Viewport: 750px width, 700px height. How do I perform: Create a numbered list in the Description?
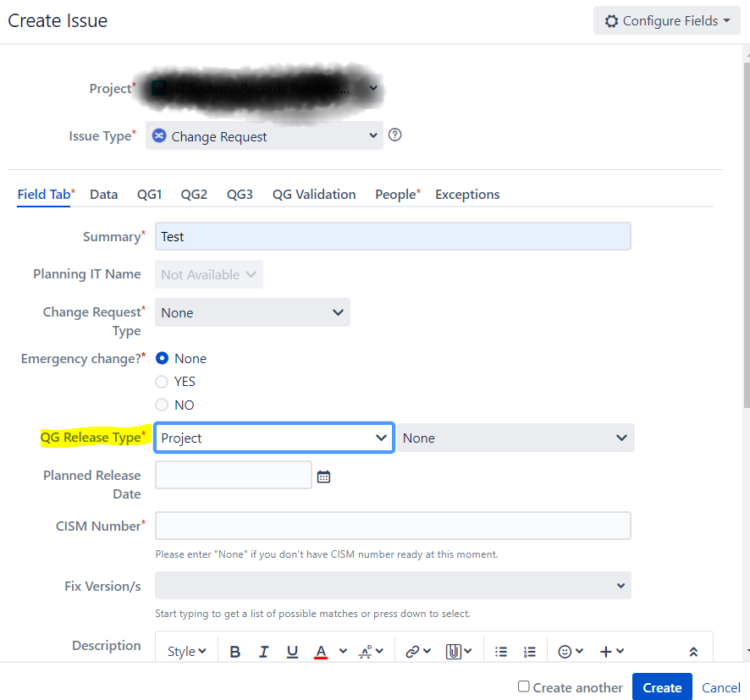(x=530, y=651)
